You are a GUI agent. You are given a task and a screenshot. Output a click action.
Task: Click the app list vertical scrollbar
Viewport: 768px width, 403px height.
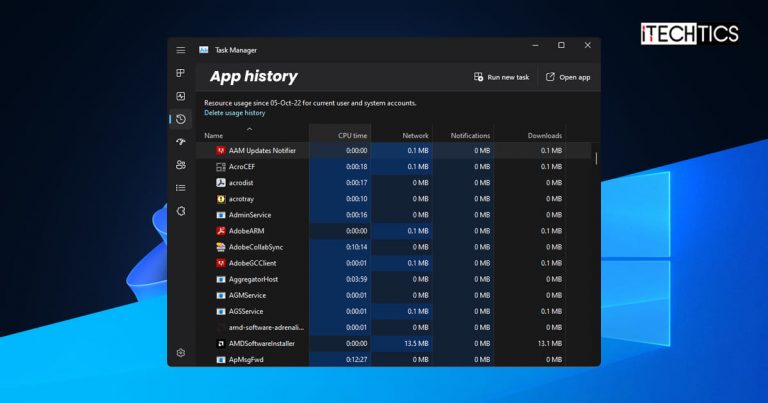596,158
